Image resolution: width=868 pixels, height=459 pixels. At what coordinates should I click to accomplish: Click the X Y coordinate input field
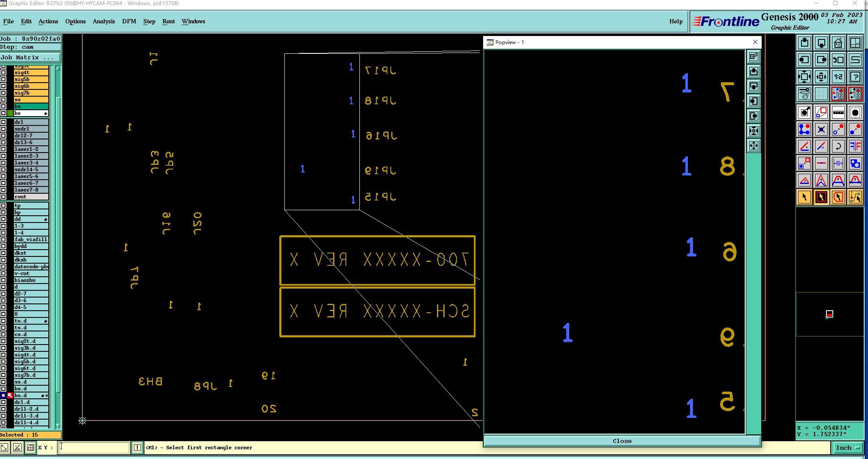94,448
